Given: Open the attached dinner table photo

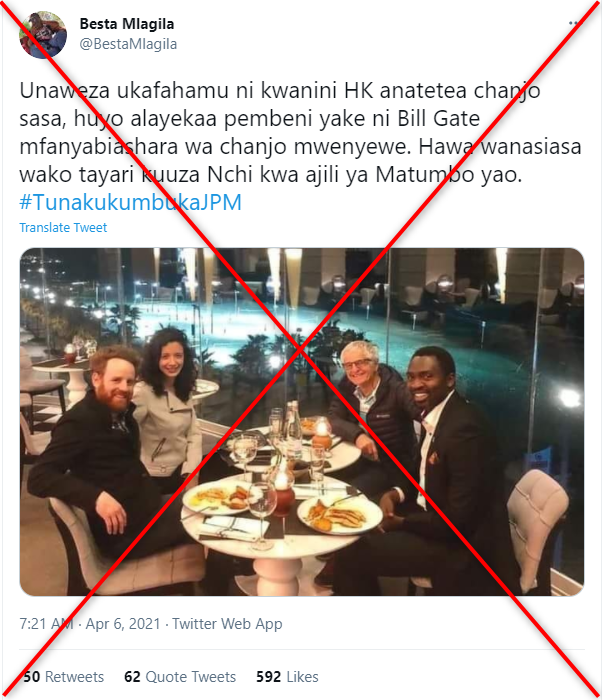Looking at the screenshot, I should point(302,422).
